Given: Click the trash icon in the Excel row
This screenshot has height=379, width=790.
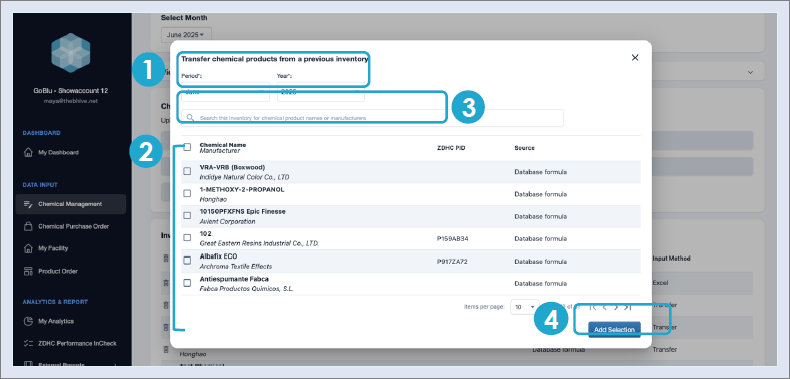Looking at the screenshot, I should [x=165, y=283].
